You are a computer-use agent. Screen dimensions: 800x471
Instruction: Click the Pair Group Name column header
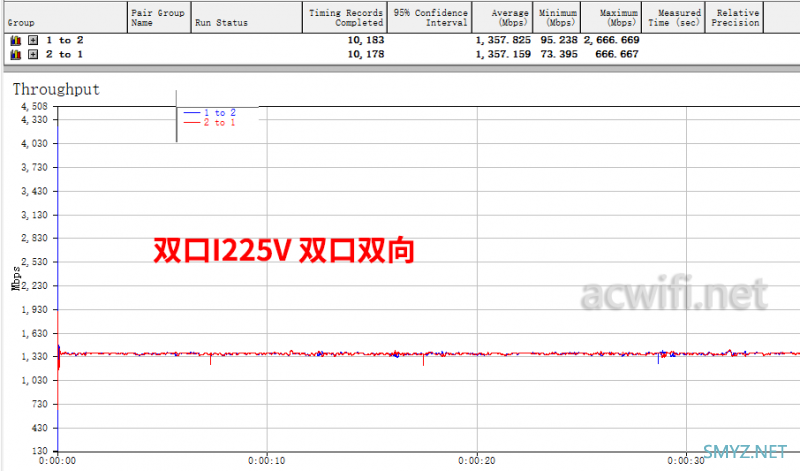159,18
